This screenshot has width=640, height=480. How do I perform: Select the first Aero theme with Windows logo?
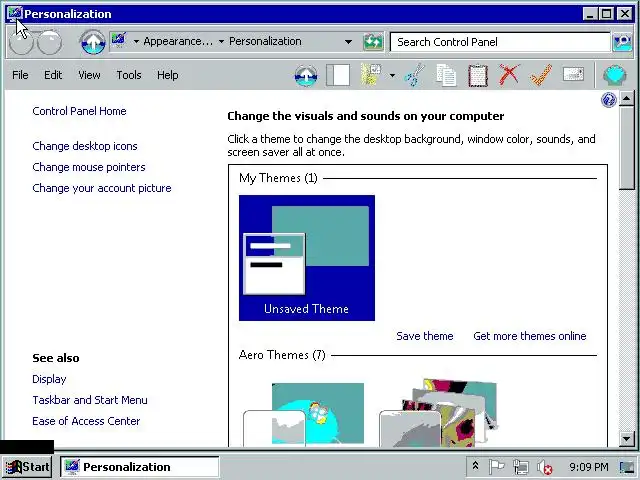304,414
